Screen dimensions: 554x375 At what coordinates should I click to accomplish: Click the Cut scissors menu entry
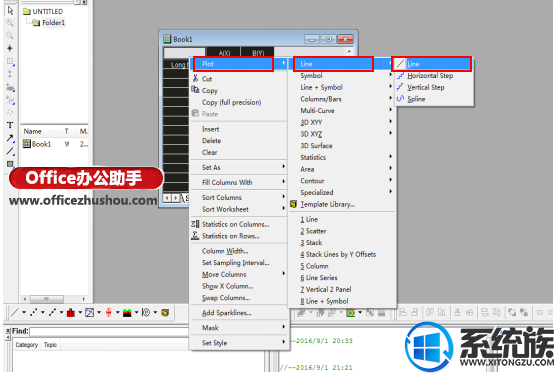coord(238,79)
